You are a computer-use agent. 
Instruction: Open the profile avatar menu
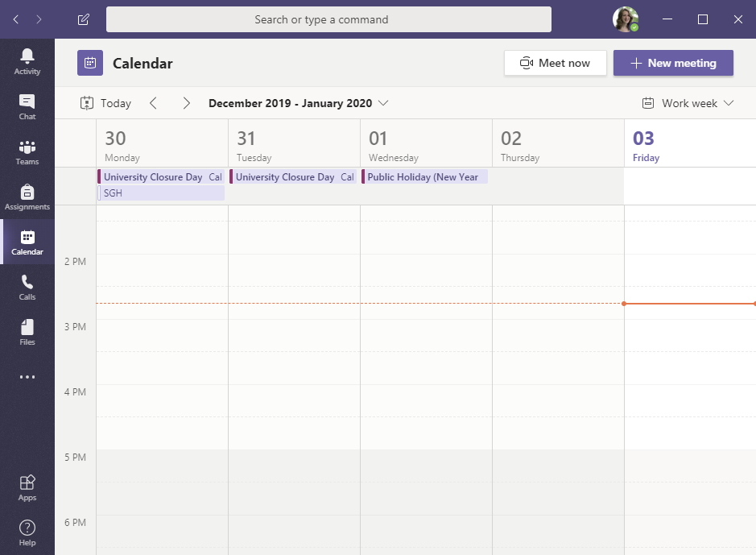625,19
